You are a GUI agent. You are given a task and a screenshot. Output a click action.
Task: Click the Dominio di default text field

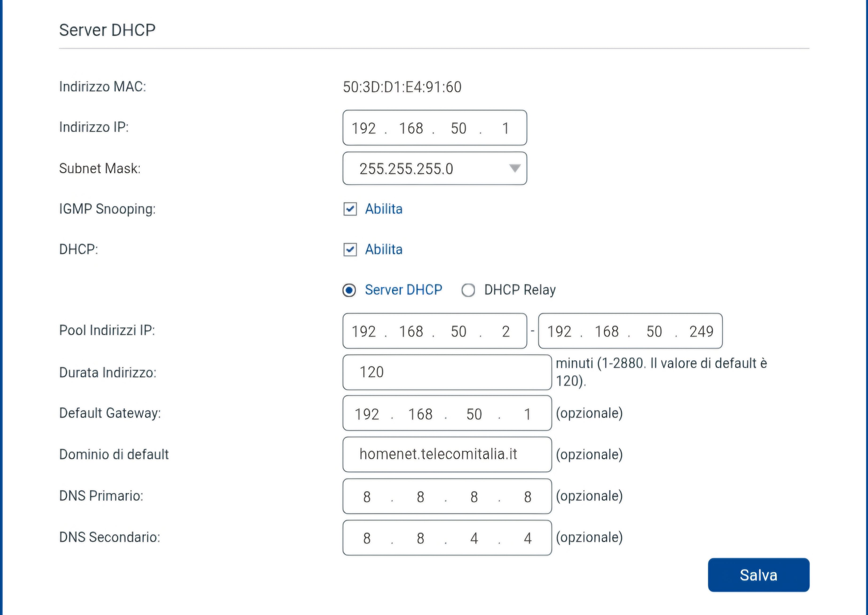pyautogui.click(x=446, y=454)
